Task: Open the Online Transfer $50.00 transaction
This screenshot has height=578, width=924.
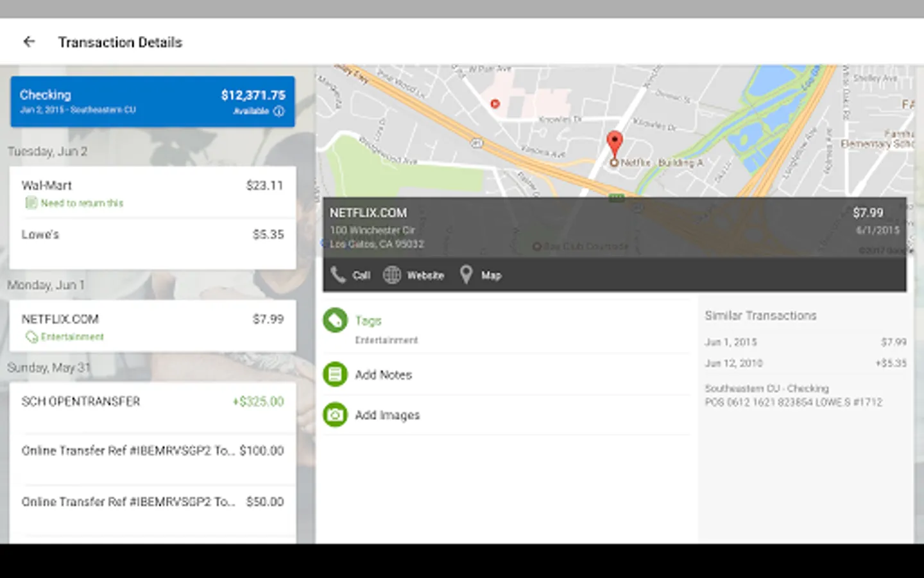Action: 153,509
